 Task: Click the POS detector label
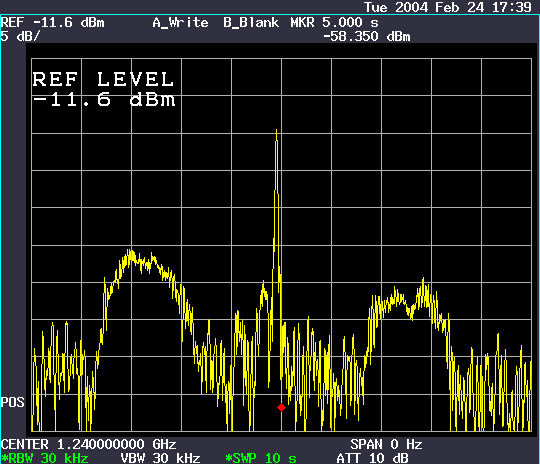point(12,402)
